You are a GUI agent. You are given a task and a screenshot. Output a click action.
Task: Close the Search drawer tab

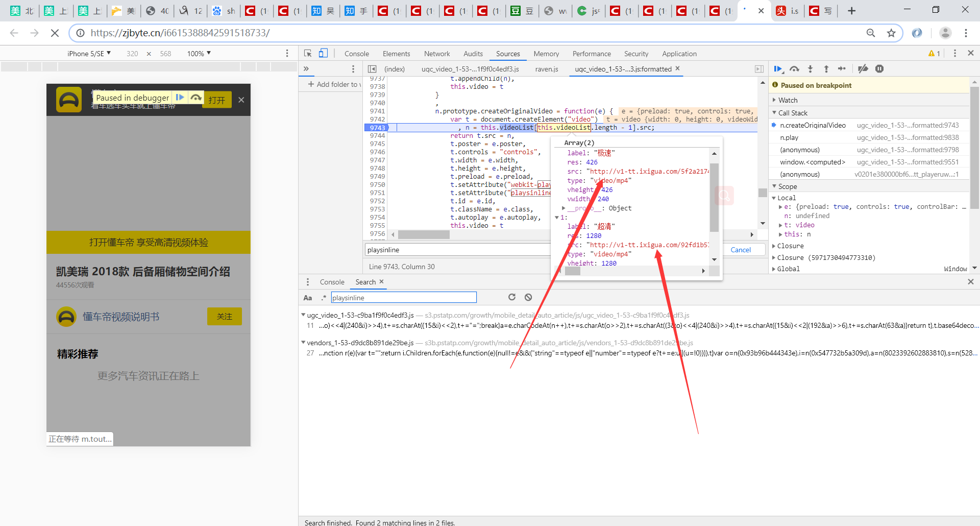tap(381, 281)
